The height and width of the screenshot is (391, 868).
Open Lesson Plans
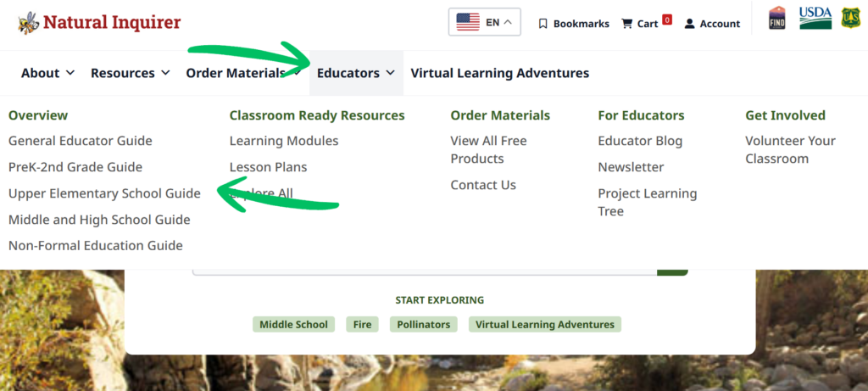pyautogui.click(x=269, y=167)
